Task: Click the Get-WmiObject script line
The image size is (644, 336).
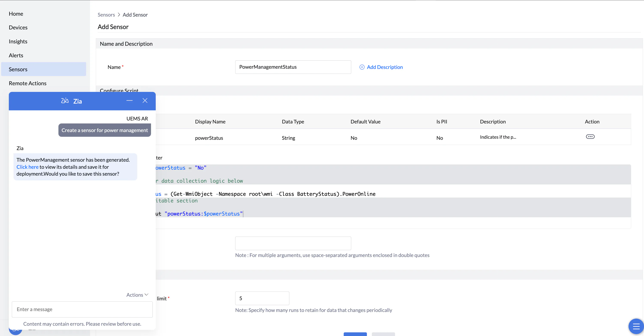Action: click(x=265, y=194)
